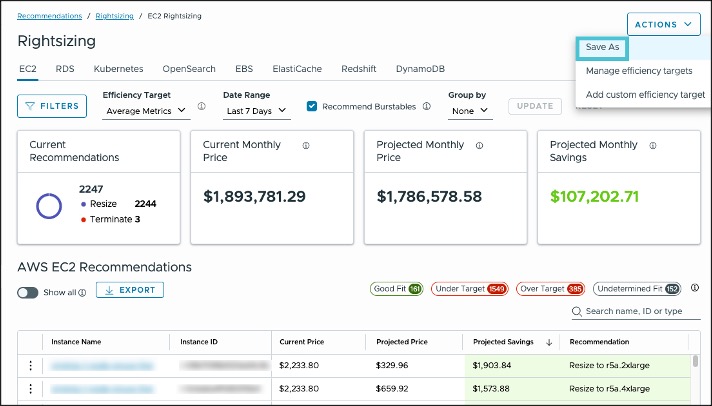The image size is (712, 406).
Task: Go to Recommendations breadcrumb link
Action: (49, 16)
